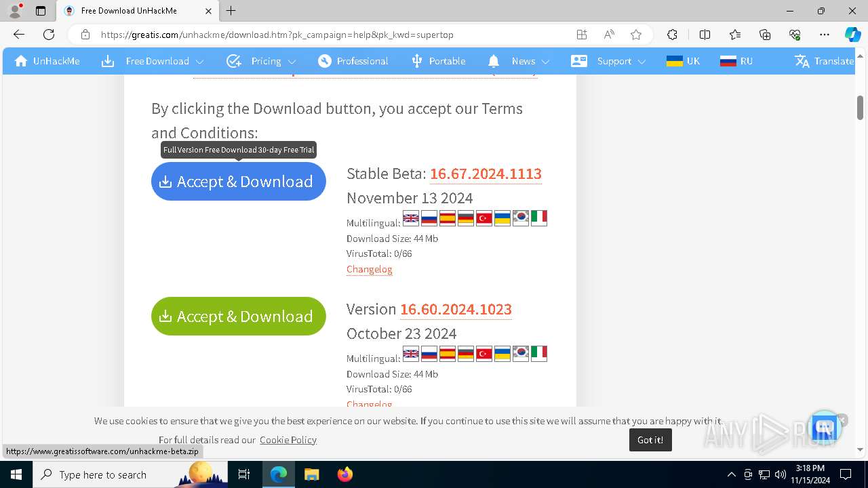Screen dimensions: 868x488
Task: Toggle Split screen icon
Action: point(705,35)
